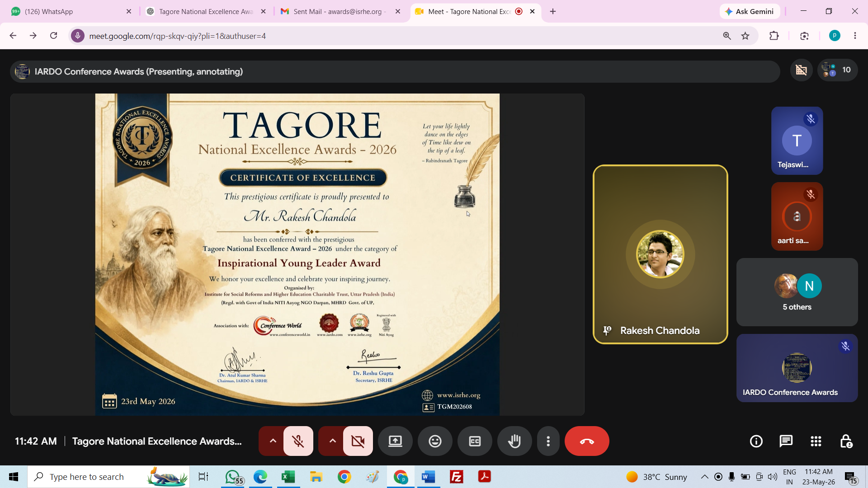
Task: Close the WhatsApp tab
Action: click(129, 11)
